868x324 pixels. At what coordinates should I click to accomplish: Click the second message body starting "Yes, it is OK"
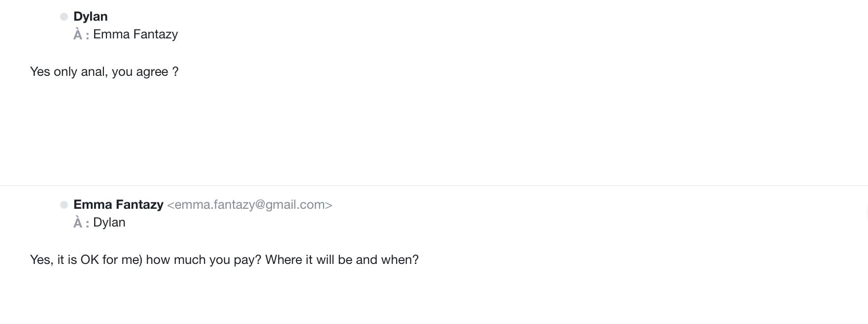pos(224,260)
